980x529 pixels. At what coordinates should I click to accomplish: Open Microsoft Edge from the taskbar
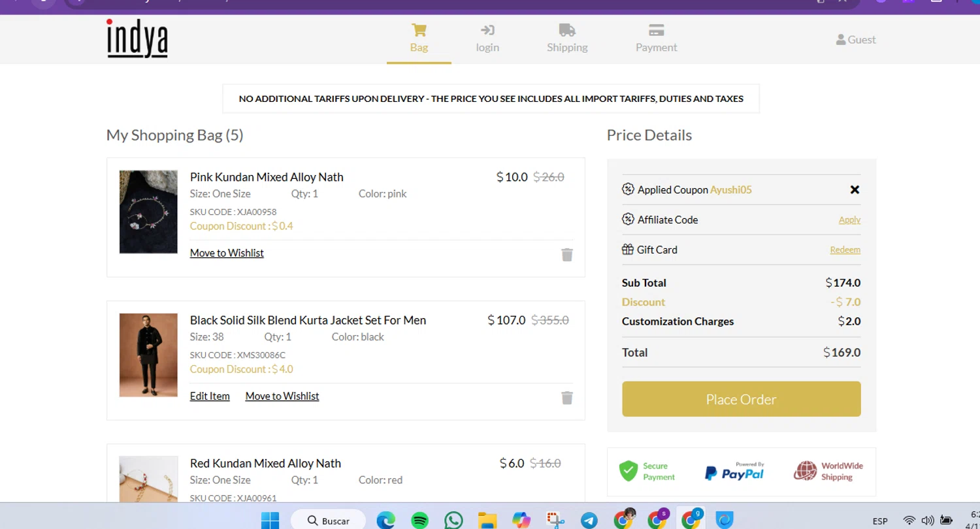tap(386, 521)
